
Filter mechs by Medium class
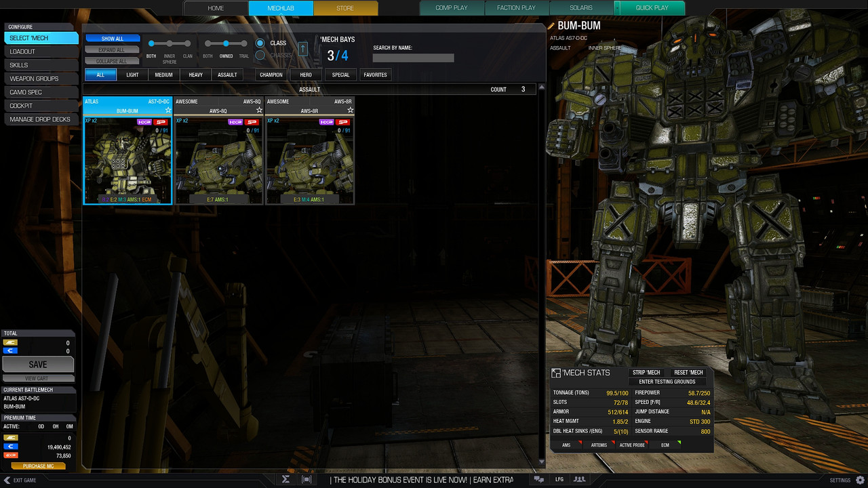click(x=163, y=75)
